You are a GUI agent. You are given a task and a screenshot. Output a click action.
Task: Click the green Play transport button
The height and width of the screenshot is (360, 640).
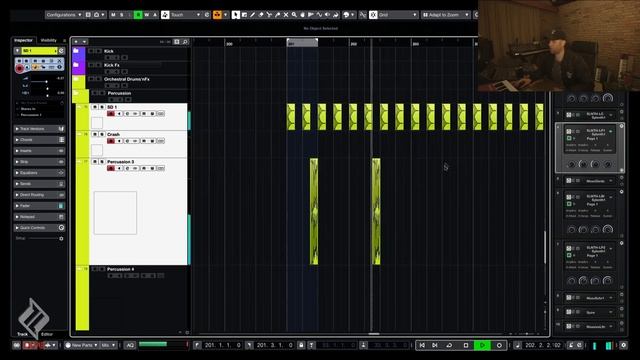click(482, 345)
